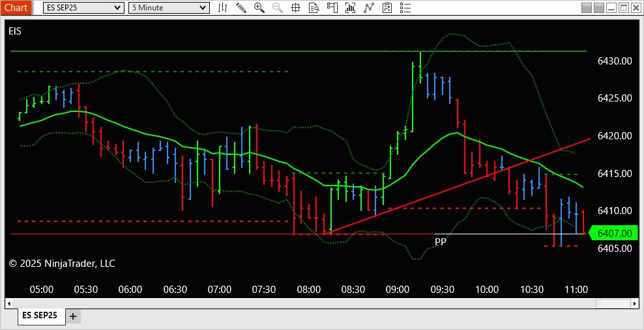
Task: Click the PP pivot label
Action: [440, 242]
